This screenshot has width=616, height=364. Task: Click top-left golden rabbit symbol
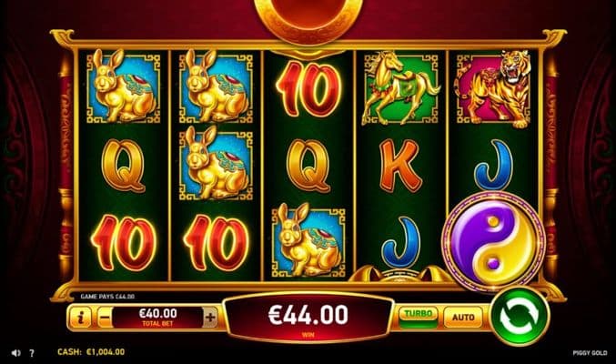[x=123, y=87]
